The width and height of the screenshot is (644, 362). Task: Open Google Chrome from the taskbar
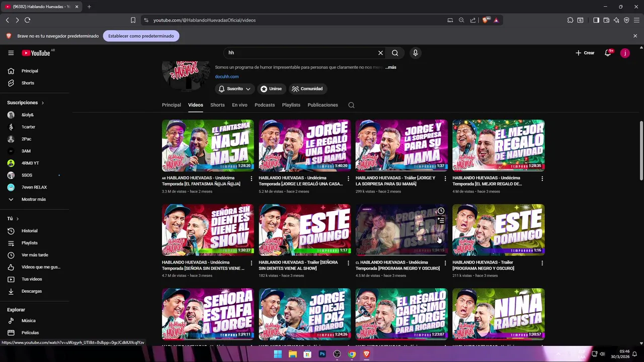(352, 354)
